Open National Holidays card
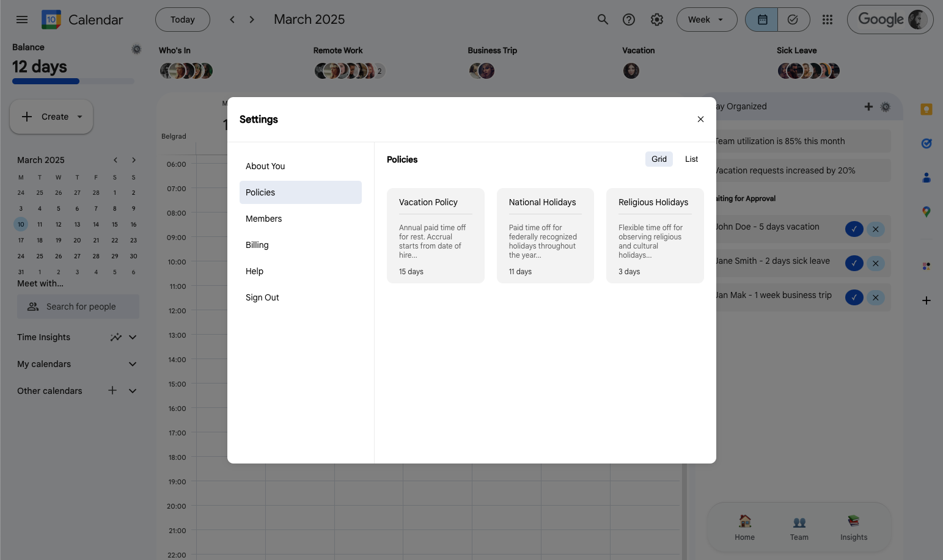 545,236
